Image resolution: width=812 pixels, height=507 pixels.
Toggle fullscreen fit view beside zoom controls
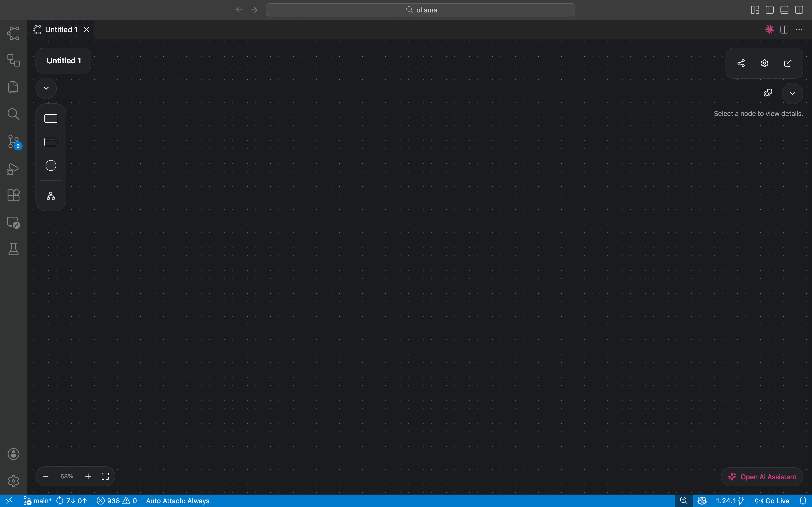[105, 476]
